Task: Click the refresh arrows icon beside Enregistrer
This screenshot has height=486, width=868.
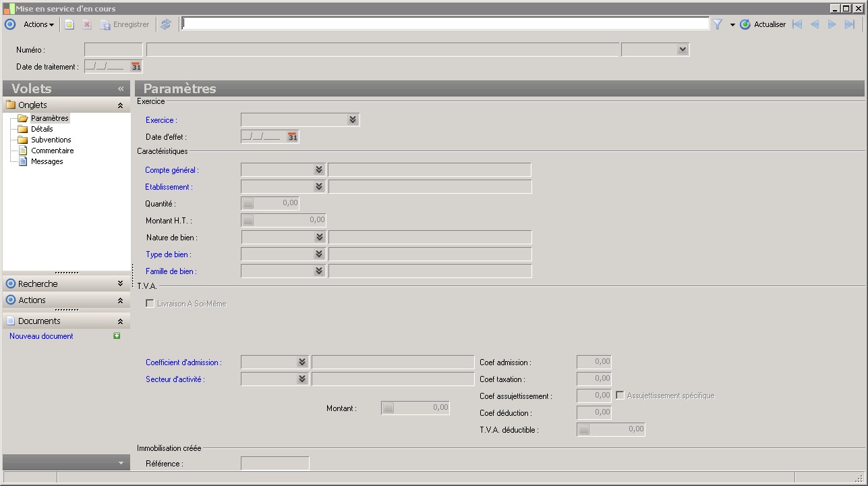Action: click(x=166, y=24)
